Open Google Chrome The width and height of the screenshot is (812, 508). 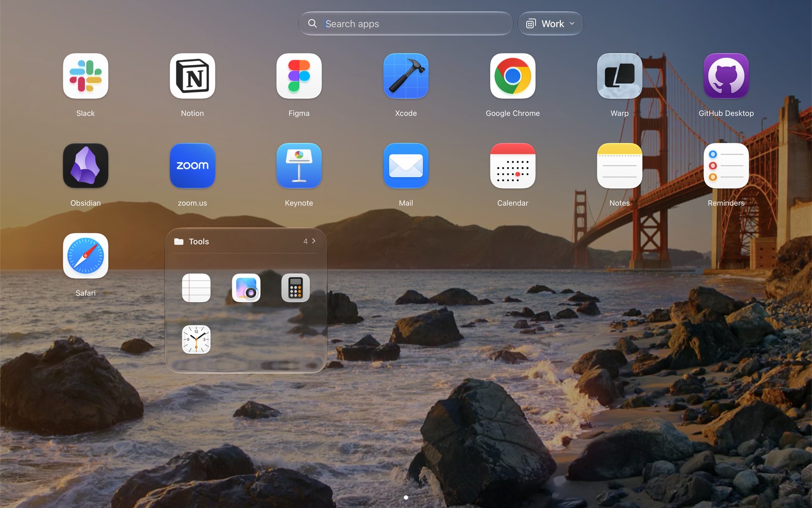tap(513, 76)
